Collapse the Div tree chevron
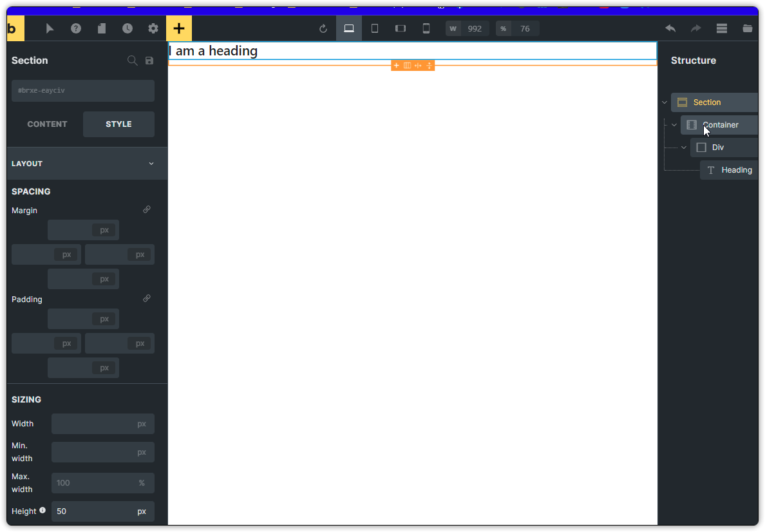 click(684, 147)
